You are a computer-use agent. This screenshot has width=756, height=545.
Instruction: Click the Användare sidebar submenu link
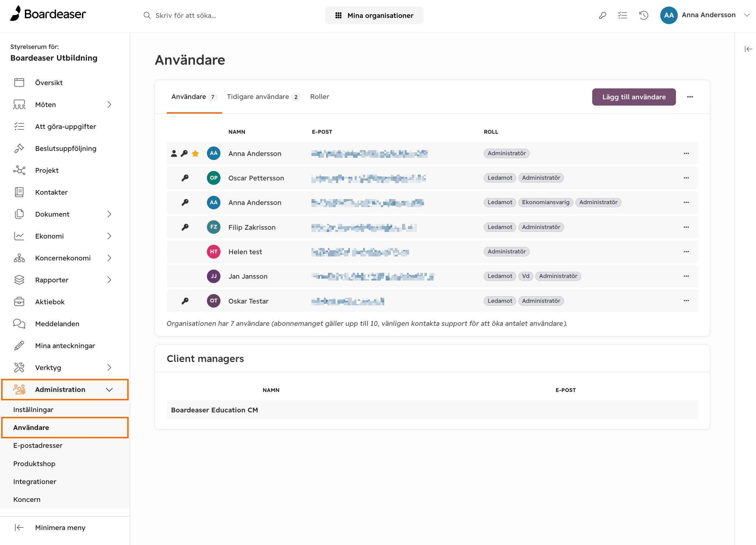click(65, 428)
